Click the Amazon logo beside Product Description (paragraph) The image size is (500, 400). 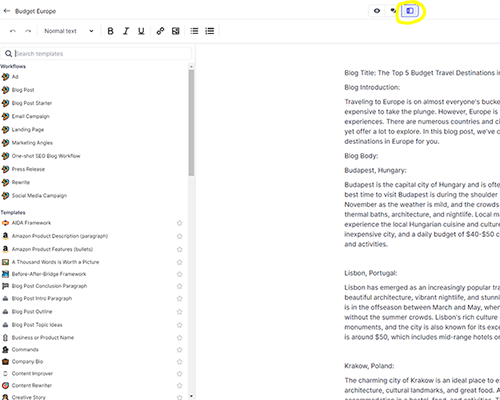(x=5, y=236)
